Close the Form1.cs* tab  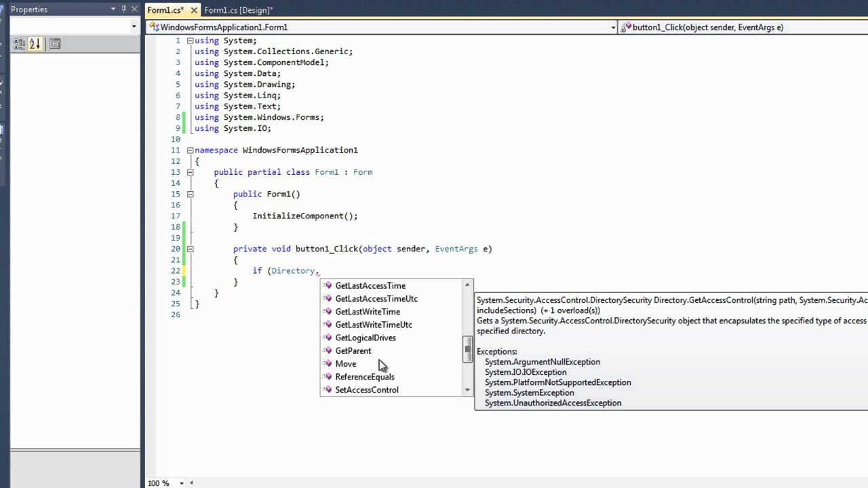[x=194, y=10]
